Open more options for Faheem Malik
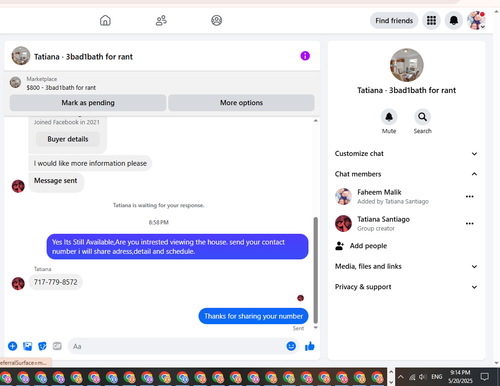Screen dimensions: 500x386 [470, 197]
